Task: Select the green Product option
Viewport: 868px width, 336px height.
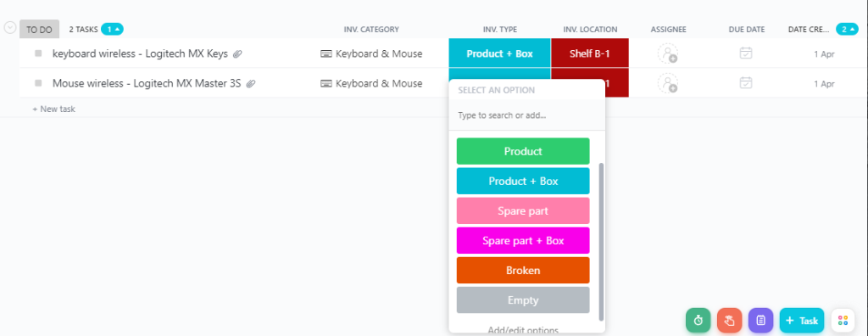Action: point(523,151)
